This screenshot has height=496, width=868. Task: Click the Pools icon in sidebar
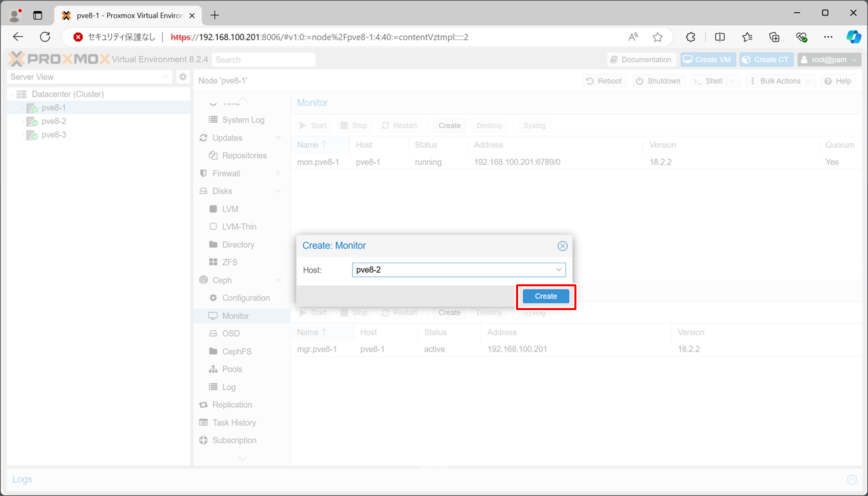click(x=213, y=369)
